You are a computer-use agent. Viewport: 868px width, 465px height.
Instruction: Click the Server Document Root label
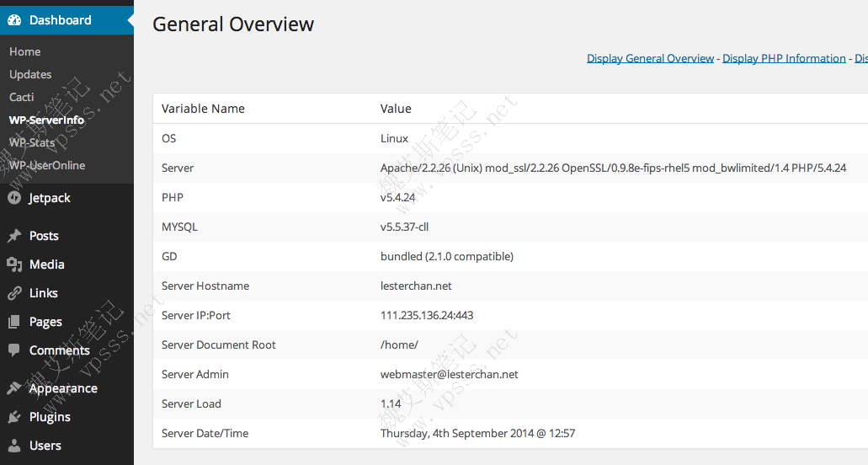pos(219,345)
